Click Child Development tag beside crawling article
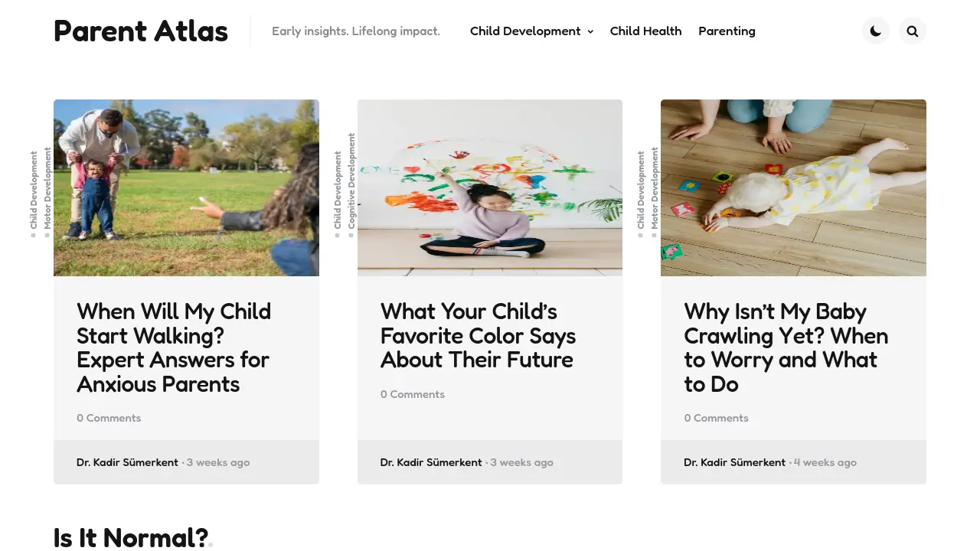This screenshot has width=980, height=551. (641, 191)
